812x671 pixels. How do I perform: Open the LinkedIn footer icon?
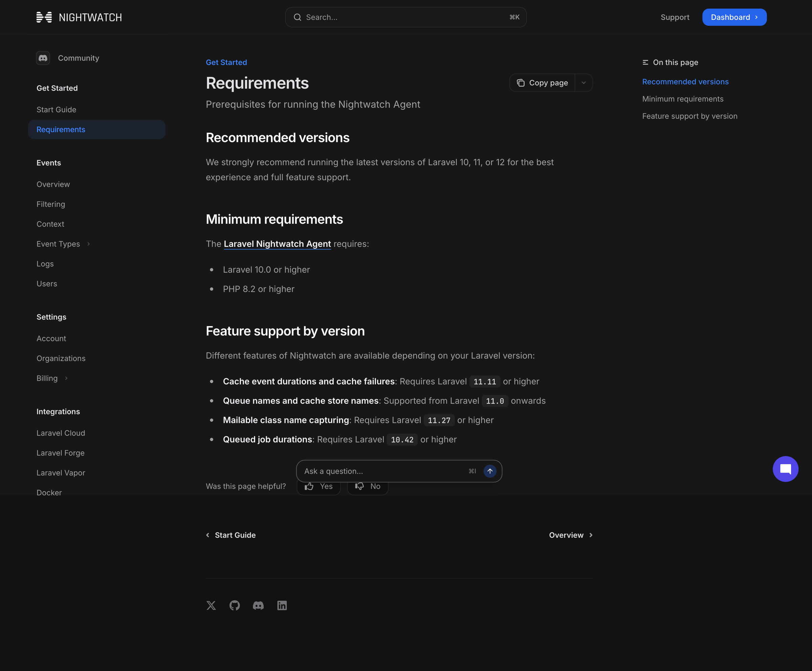282,605
